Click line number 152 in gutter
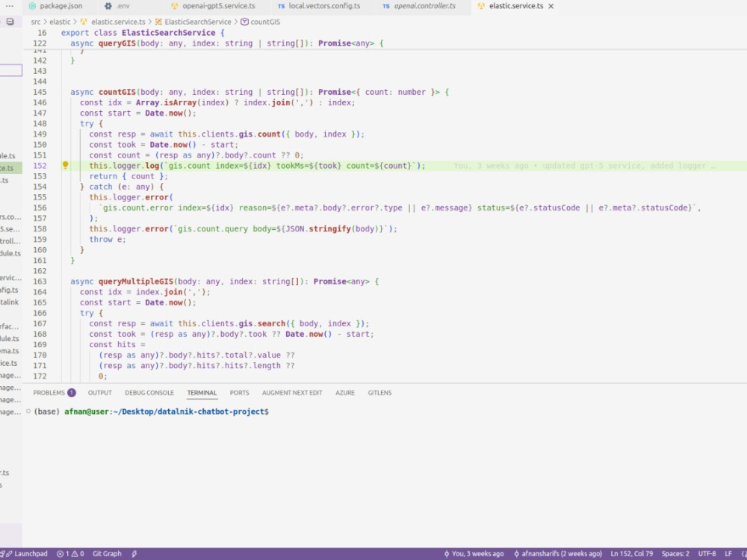747x560 pixels. click(40, 166)
